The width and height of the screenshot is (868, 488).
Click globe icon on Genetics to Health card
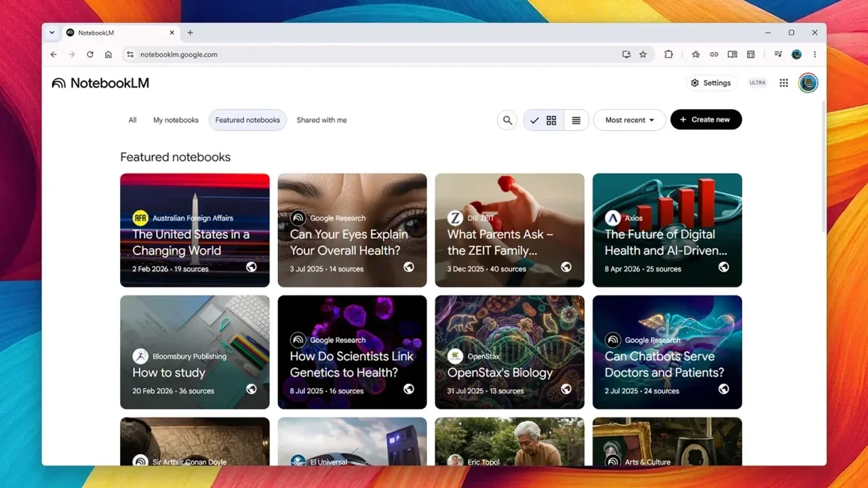pyautogui.click(x=409, y=389)
